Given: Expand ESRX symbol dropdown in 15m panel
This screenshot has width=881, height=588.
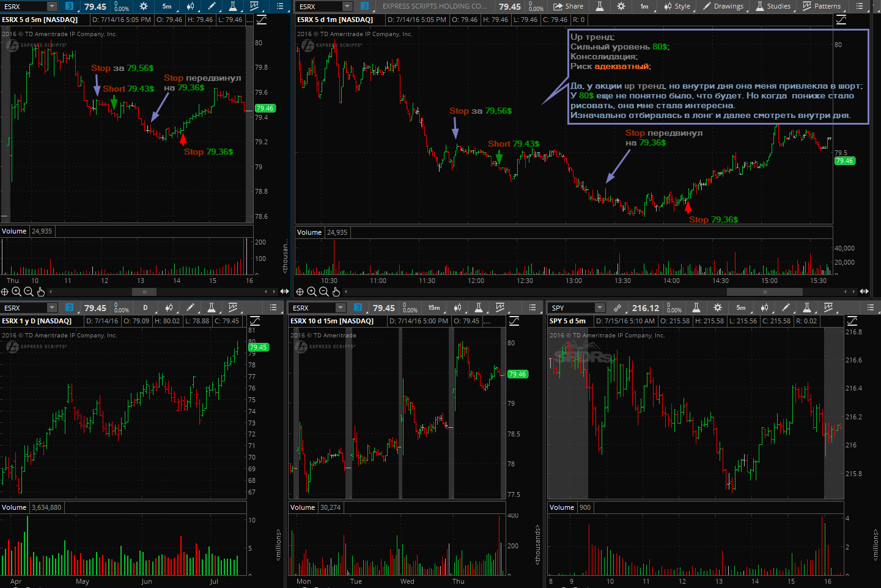Looking at the screenshot, I should [341, 307].
